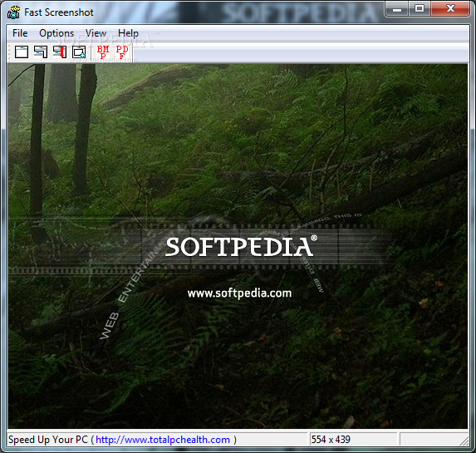
Task: Click the capture window object icon
Action: pyautogui.click(x=41, y=52)
